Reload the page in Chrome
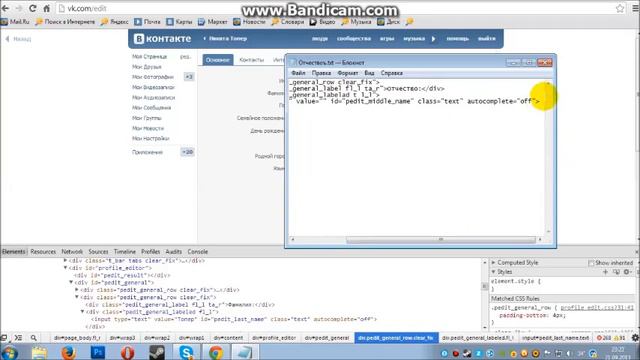This screenshot has height=360, width=640. pyautogui.click(x=33, y=8)
